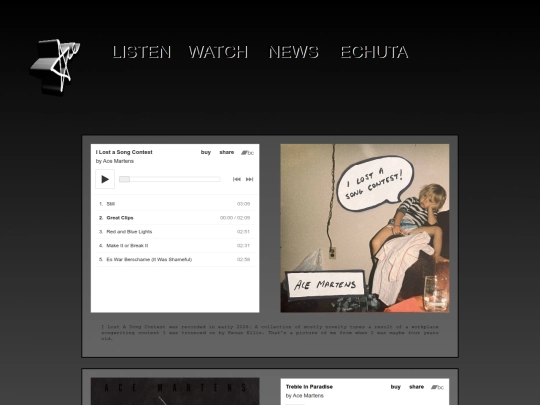Click the album description paragraph text
The width and height of the screenshot is (540, 405).
coord(270,333)
